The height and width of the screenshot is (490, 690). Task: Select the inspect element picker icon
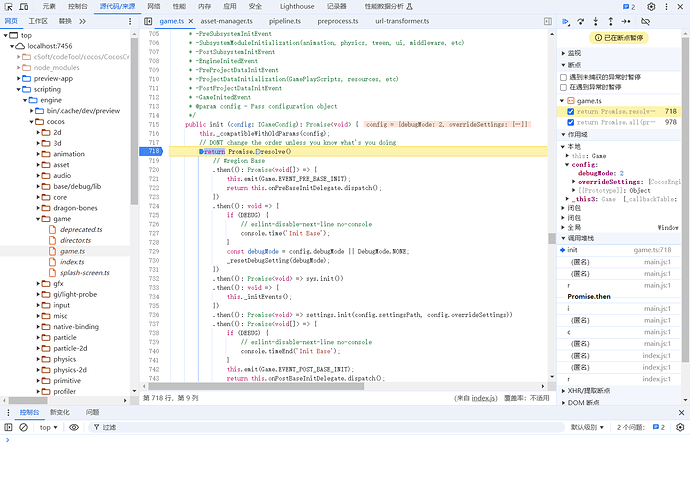9,6
